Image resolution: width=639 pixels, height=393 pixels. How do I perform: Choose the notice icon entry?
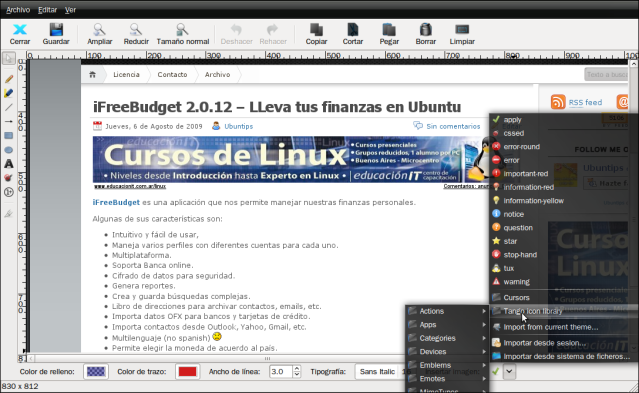(564, 214)
